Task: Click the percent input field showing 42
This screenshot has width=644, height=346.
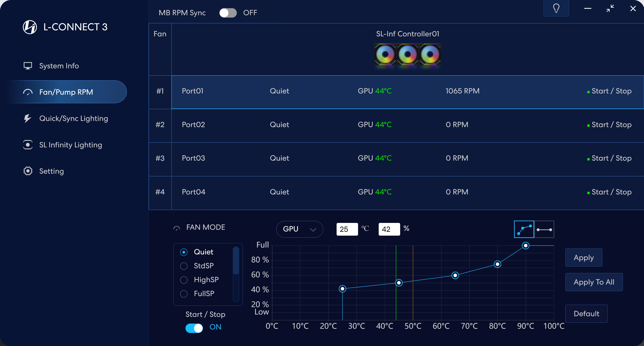Action: tap(389, 229)
